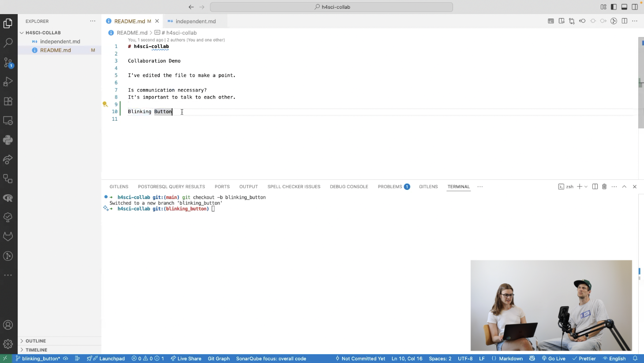The height and width of the screenshot is (363, 644).
Task: Expand the Outline section
Action: [x=36, y=341]
